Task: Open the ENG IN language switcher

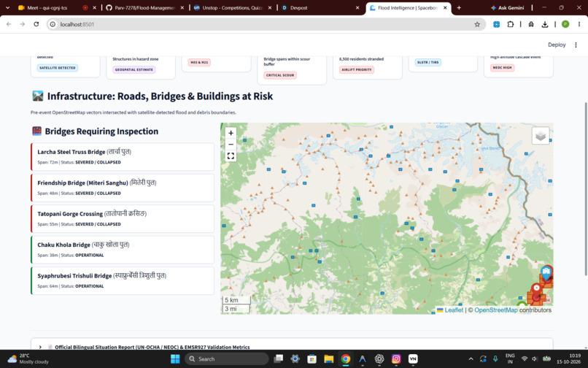Action: click(510, 359)
